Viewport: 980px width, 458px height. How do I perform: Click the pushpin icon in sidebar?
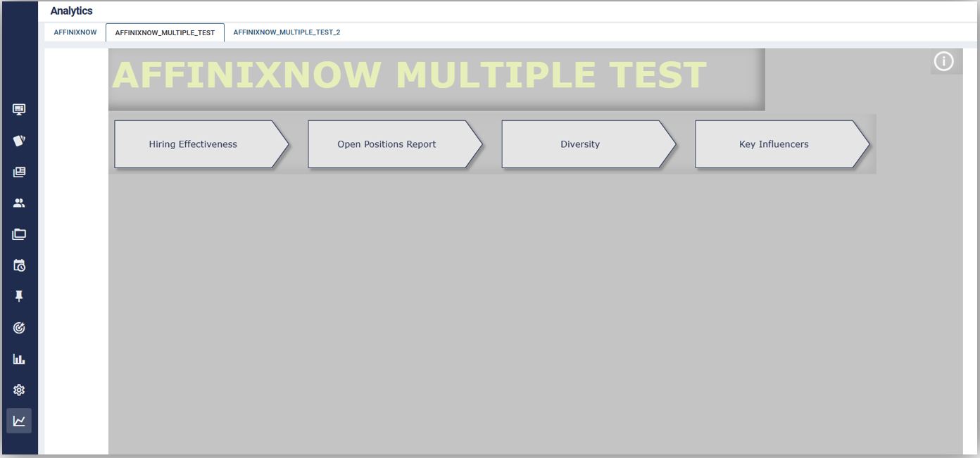19,297
